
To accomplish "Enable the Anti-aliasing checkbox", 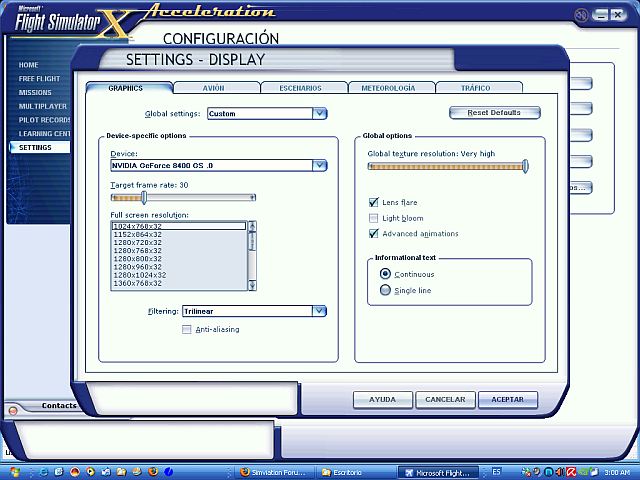I will click(187, 329).
